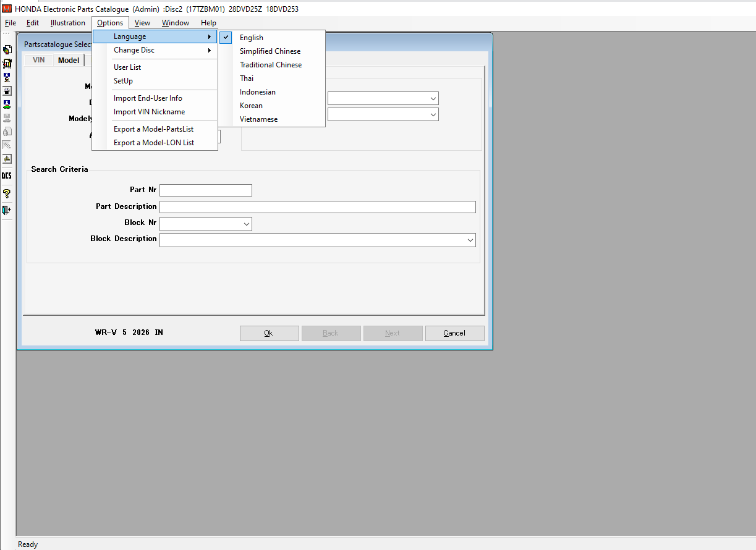Click the 'Search Criteria' group label

(x=59, y=169)
